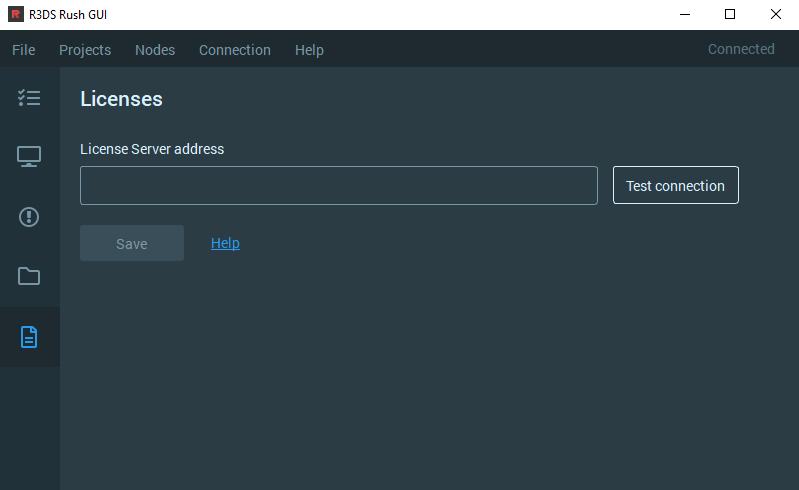
Task: Open the Connection menu
Action: pyautogui.click(x=235, y=50)
